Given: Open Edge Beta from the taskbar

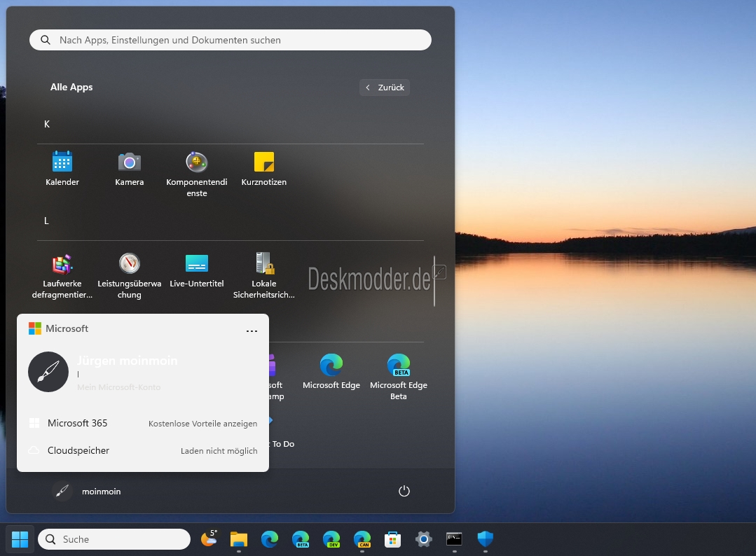Looking at the screenshot, I should tap(301, 539).
